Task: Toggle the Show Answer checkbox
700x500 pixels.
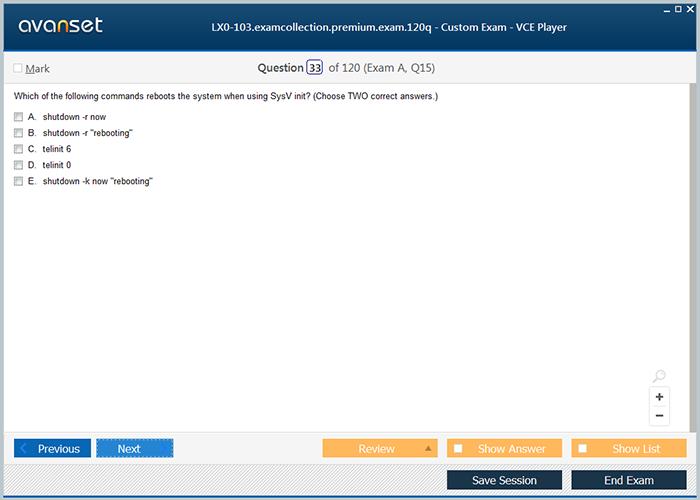Action: [x=458, y=449]
